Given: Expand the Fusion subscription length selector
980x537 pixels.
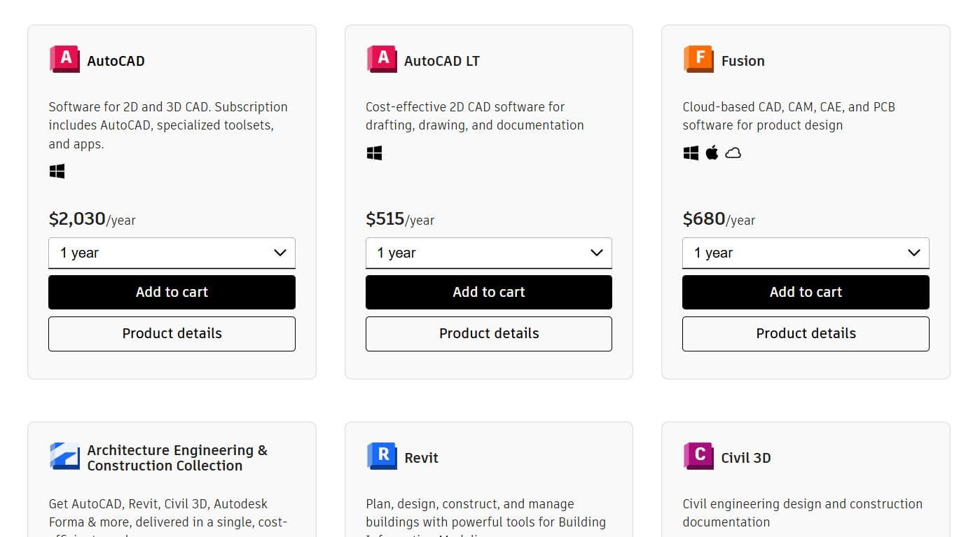Looking at the screenshot, I should coord(805,253).
